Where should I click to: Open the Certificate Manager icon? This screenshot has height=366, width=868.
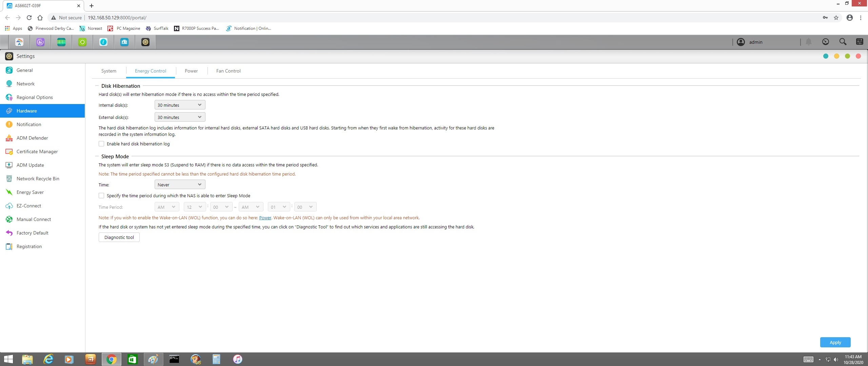9,151
